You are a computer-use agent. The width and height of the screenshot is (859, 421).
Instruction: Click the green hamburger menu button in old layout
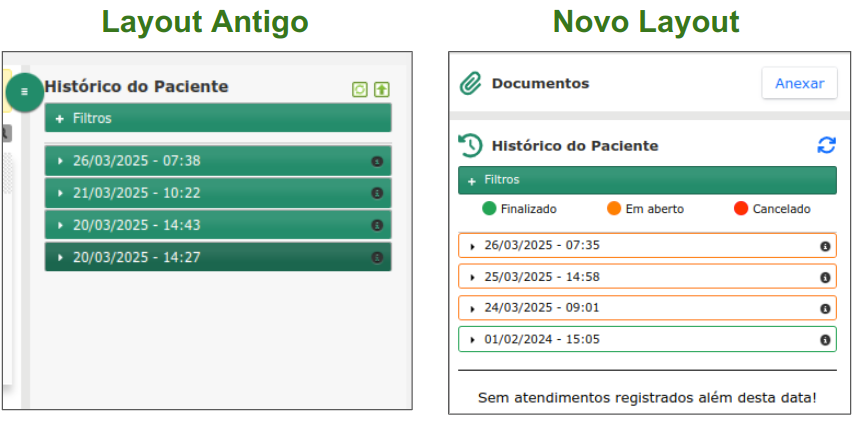[25, 92]
